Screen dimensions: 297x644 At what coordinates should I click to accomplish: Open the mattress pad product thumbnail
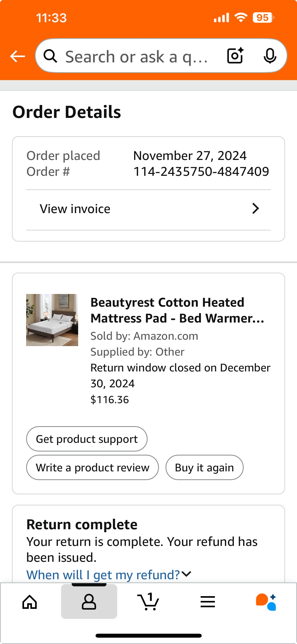click(x=52, y=320)
